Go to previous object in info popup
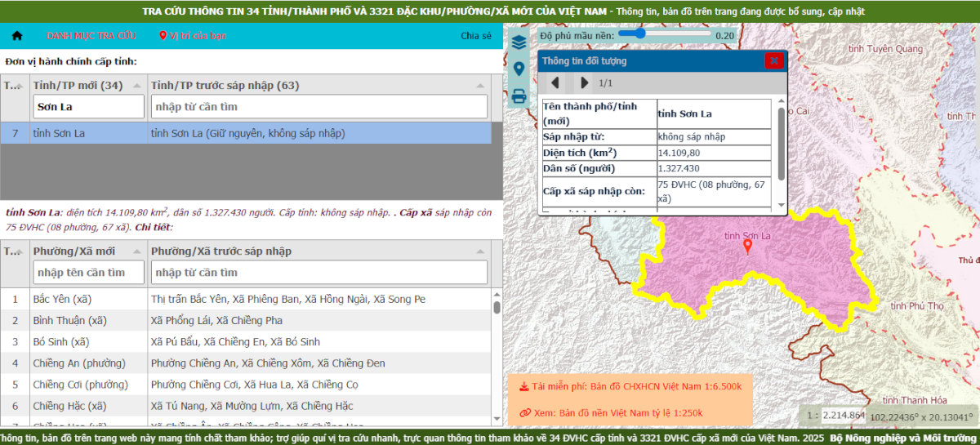This screenshot has width=980, height=445. click(x=555, y=82)
